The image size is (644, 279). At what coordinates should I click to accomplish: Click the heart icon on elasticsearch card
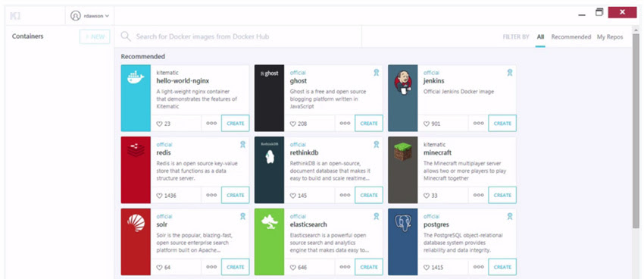click(x=293, y=268)
